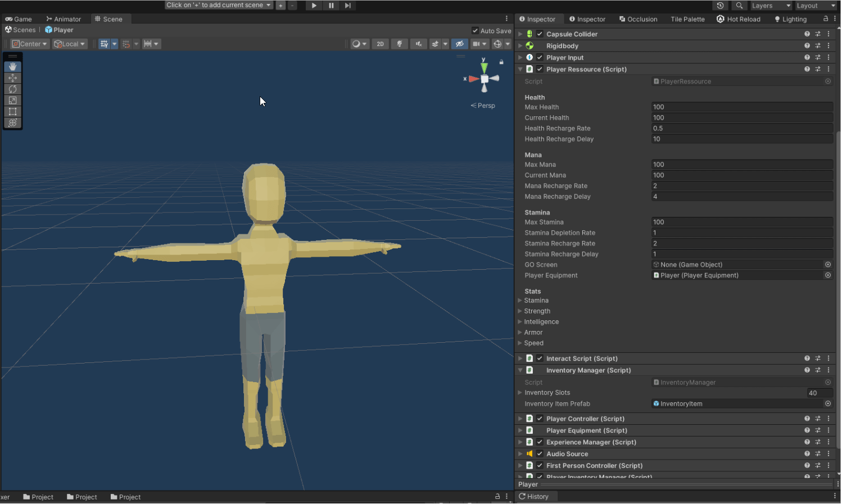842x504 pixels.
Task: Click the Max Health value field
Action: [742, 107]
